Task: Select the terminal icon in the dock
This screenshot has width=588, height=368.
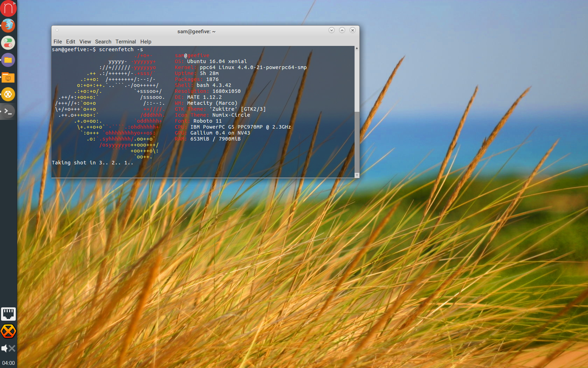Action: (8, 111)
